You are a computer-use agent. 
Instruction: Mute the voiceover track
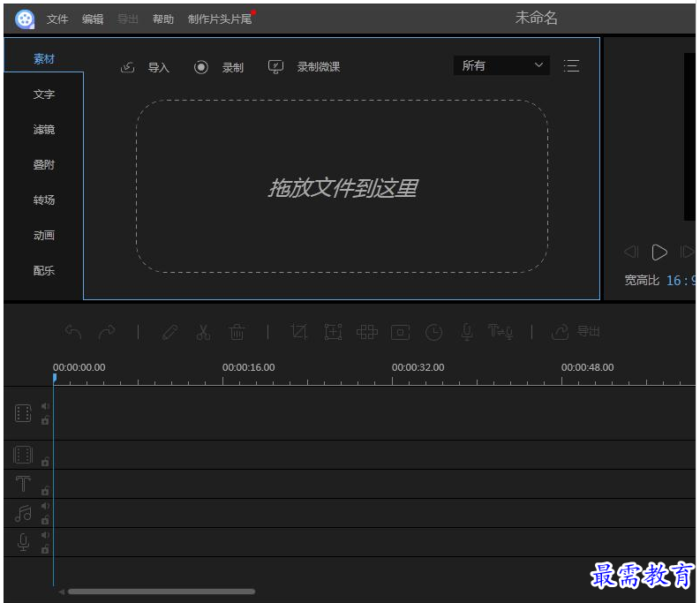(45, 535)
